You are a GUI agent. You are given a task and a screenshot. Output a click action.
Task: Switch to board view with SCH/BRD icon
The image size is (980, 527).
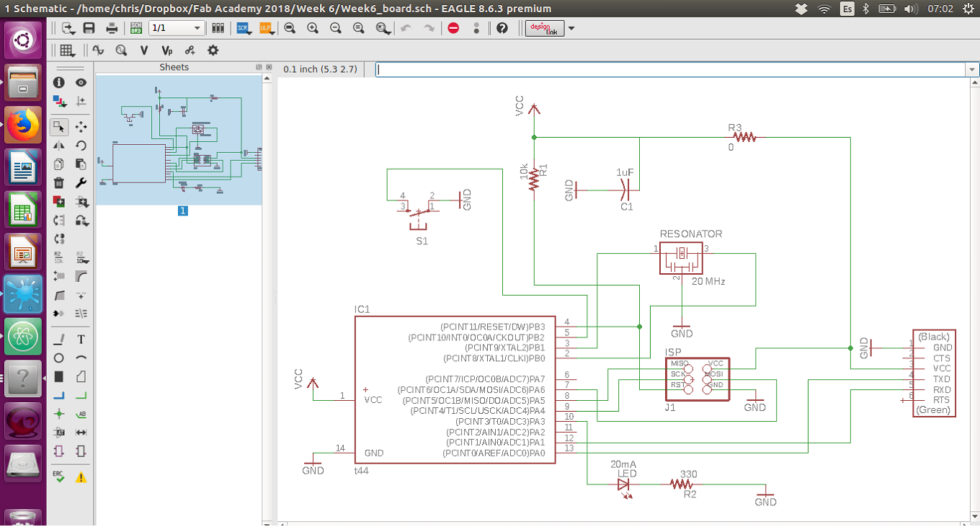[135, 28]
